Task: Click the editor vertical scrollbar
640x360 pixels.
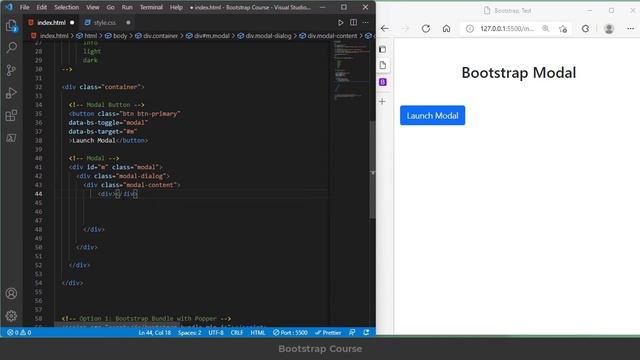Action: (372, 169)
